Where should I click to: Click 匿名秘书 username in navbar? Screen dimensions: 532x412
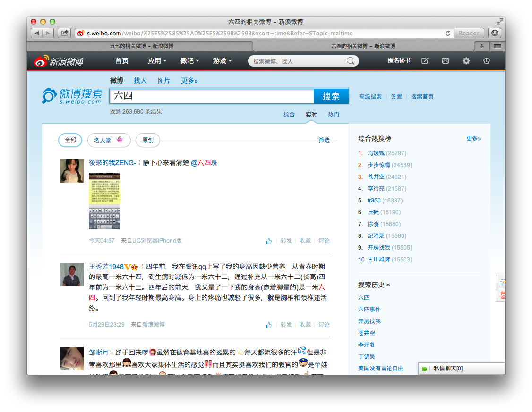[x=399, y=60]
